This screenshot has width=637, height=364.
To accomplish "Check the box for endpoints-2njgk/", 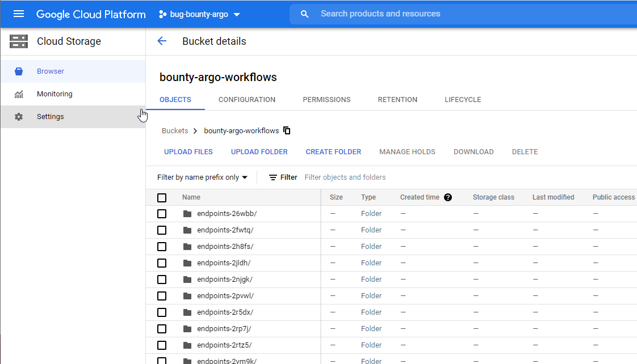I will 162,280.
